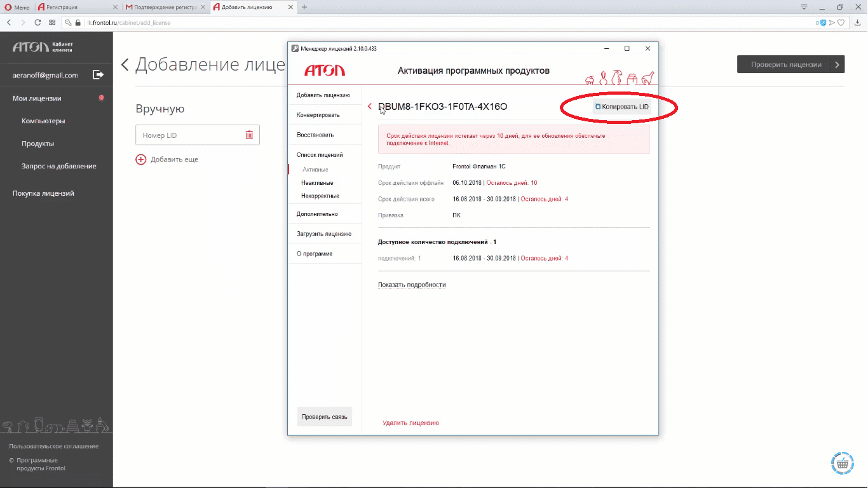Switch to Подтверждение регистрации Gmail tab
868x488 pixels.
[166, 7]
